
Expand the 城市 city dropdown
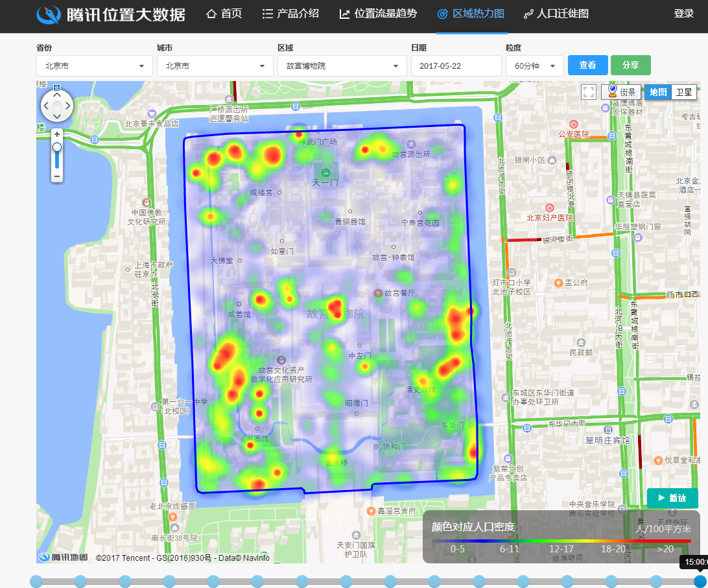point(215,66)
